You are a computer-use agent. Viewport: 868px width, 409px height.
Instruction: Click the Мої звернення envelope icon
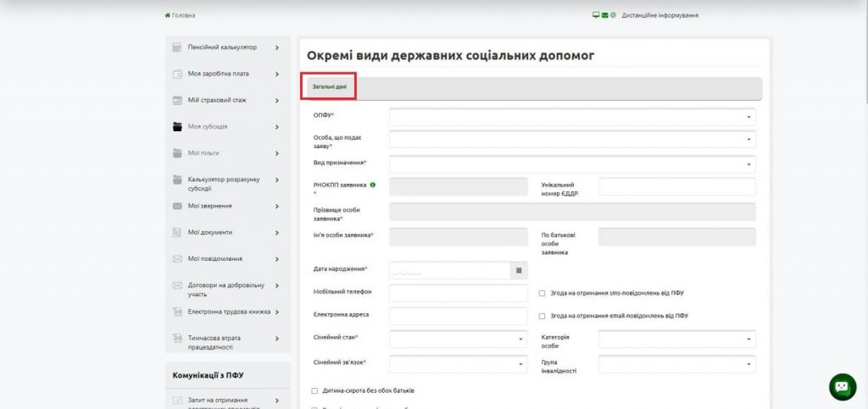(x=178, y=206)
